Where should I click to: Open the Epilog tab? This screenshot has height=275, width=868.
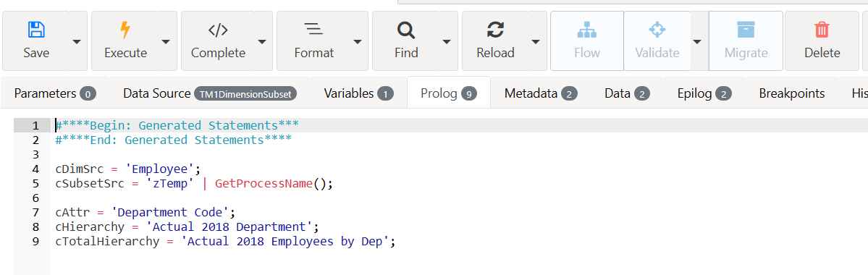click(704, 93)
